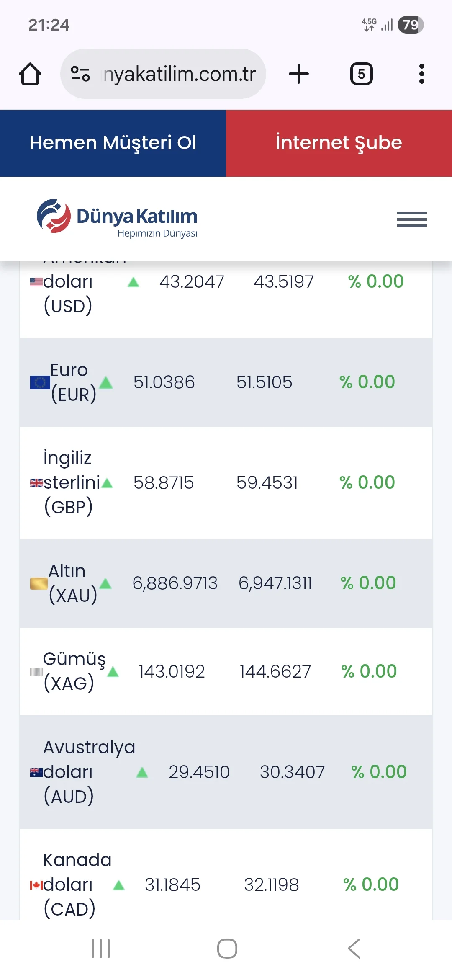Screen dimensions: 452x980
Task: Tap the Dünya Katılım logo
Action: pos(117,218)
